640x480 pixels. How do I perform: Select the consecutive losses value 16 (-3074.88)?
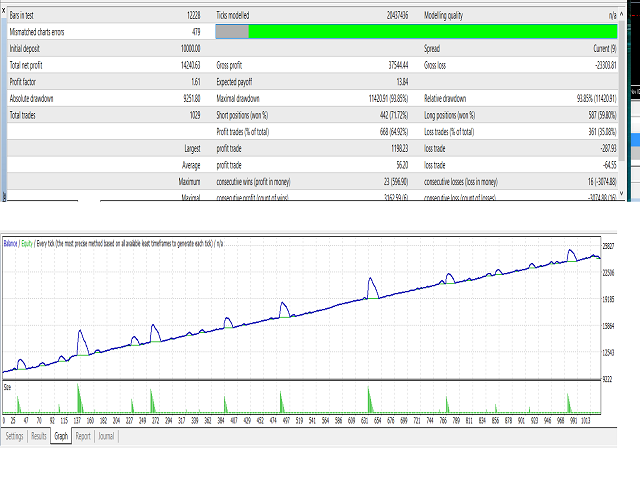(x=602, y=182)
